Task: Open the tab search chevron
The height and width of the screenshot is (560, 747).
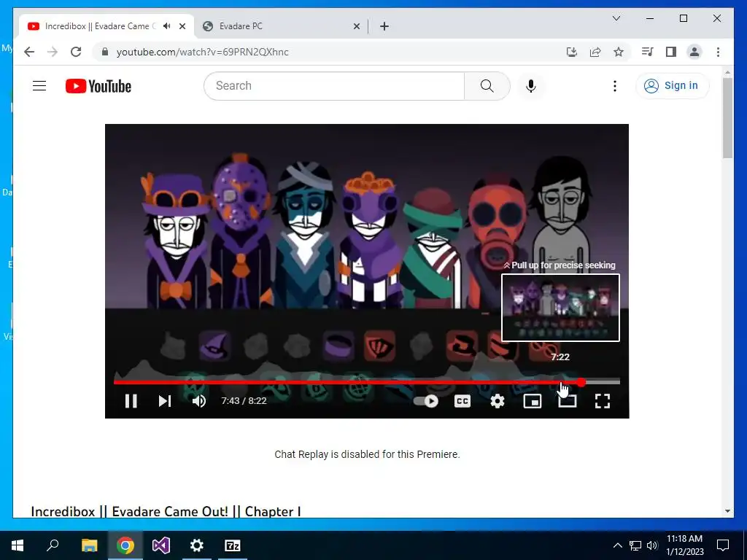Action: pos(616,18)
